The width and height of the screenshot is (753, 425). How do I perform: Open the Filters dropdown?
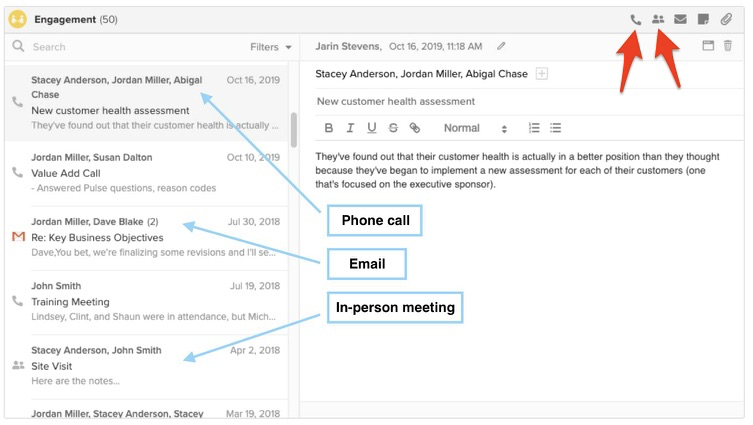pos(271,47)
